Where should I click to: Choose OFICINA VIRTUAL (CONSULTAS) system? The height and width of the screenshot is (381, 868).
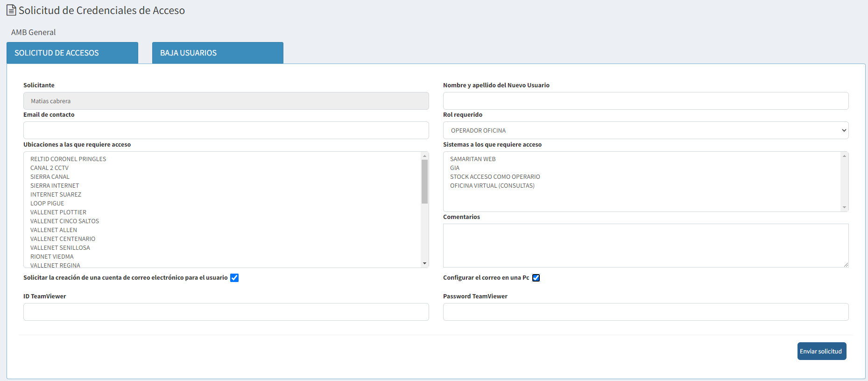(492, 186)
